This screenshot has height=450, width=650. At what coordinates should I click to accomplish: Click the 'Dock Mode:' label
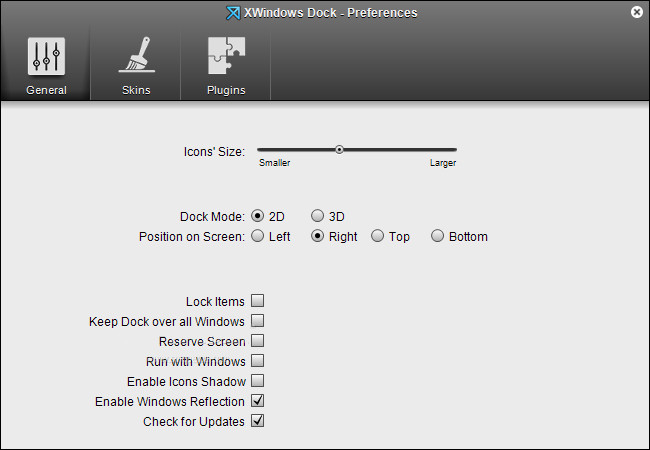(x=212, y=217)
